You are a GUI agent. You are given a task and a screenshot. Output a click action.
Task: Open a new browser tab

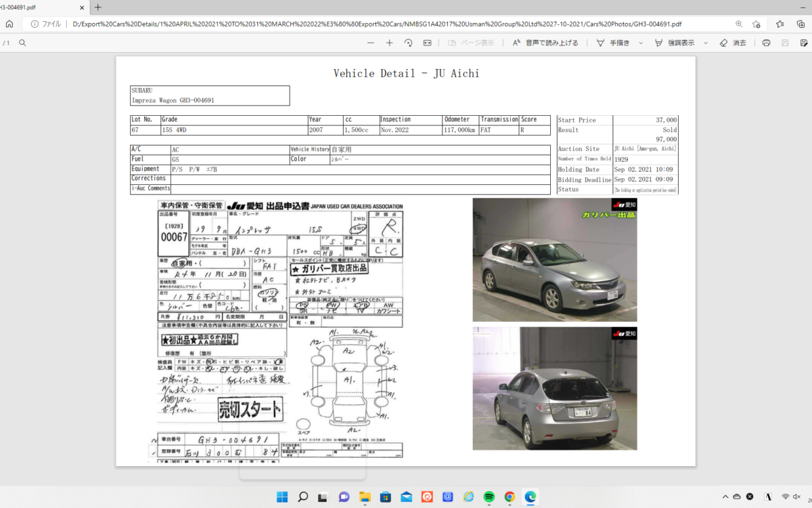(98, 7)
